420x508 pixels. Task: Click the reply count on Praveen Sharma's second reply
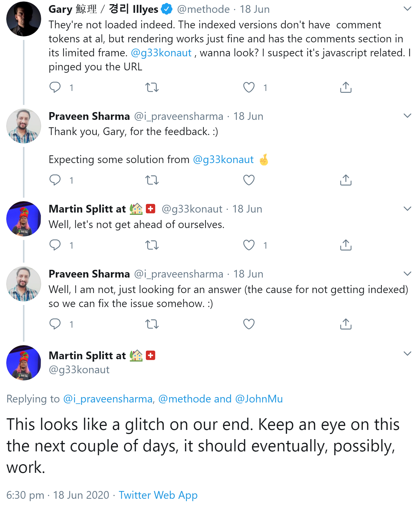coord(71,324)
